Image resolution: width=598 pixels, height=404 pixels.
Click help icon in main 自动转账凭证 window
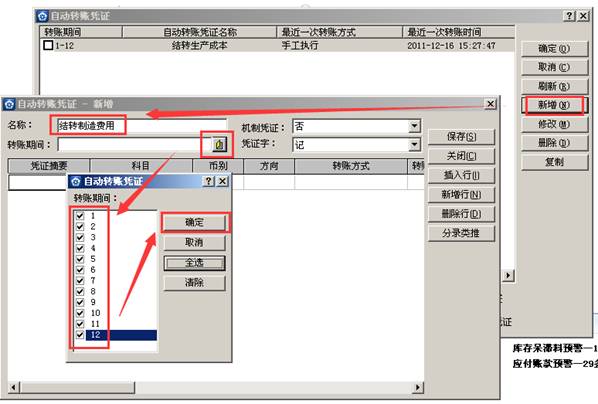point(569,16)
